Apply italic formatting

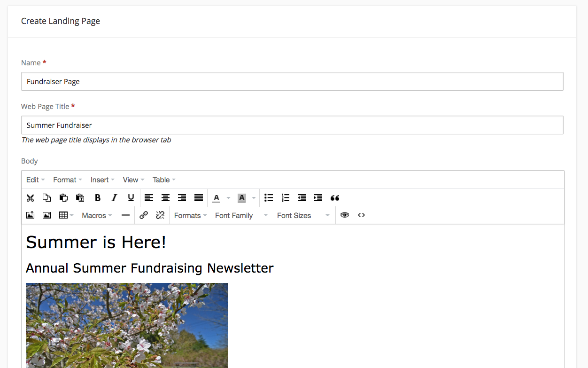(x=114, y=198)
